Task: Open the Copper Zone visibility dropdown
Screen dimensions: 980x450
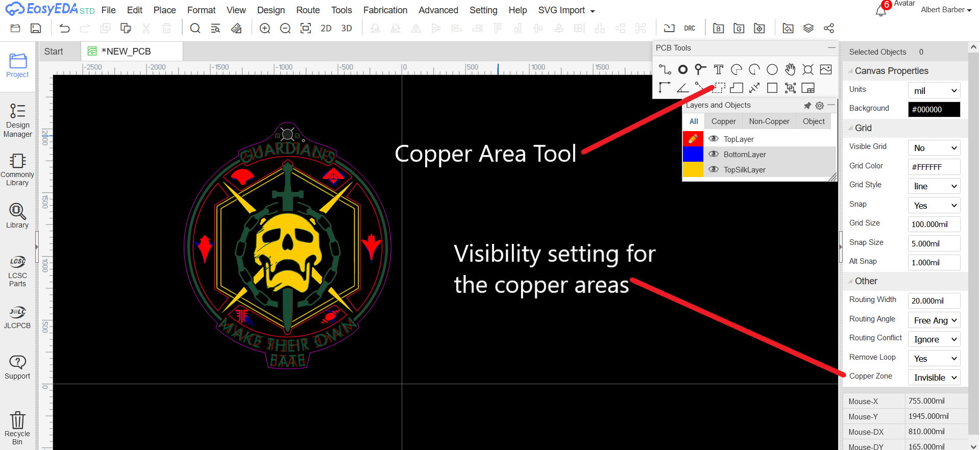Action: coord(934,378)
